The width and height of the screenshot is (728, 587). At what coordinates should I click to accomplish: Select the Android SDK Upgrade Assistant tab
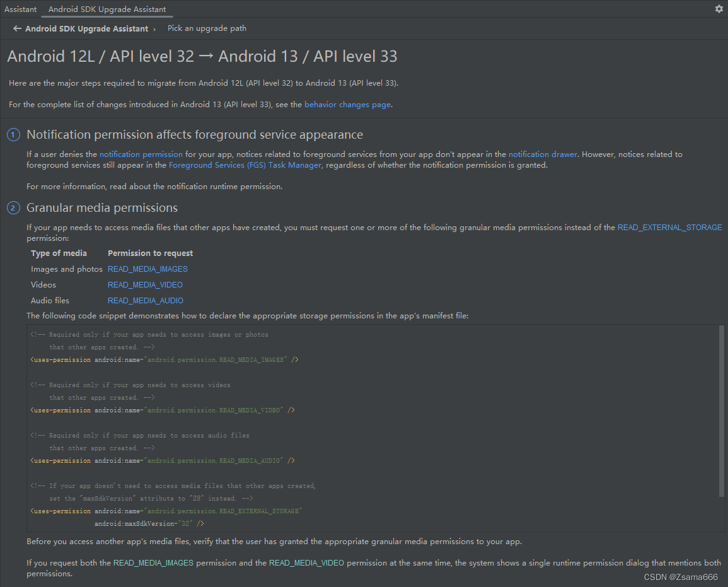coord(106,9)
